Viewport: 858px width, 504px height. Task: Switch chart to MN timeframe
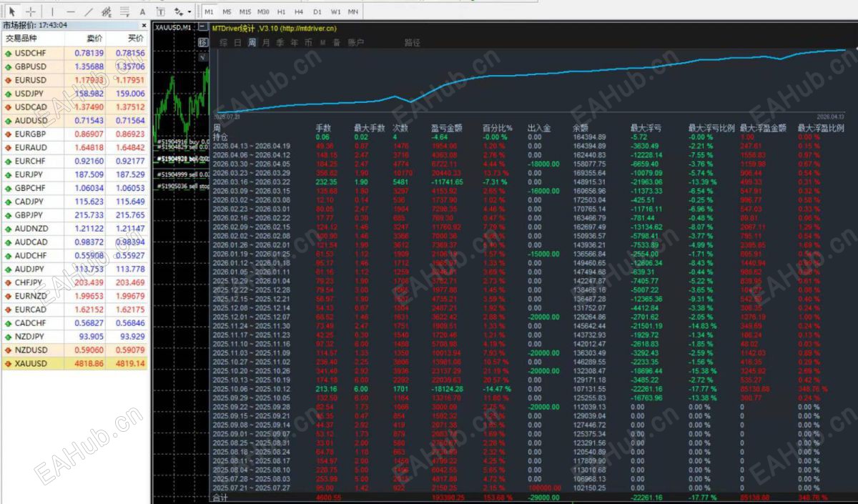pyautogui.click(x=353, y=12)
